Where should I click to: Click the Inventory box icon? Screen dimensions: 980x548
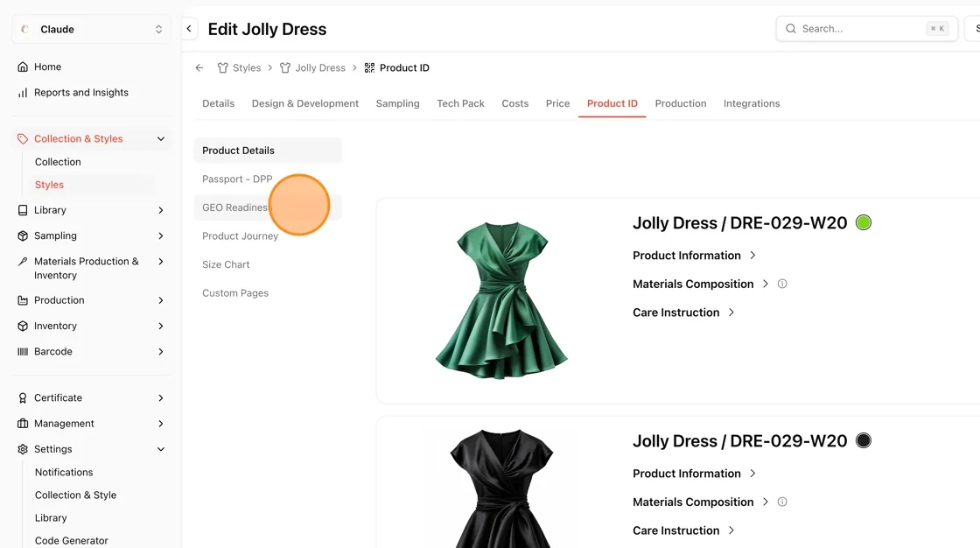coord(23,326)
